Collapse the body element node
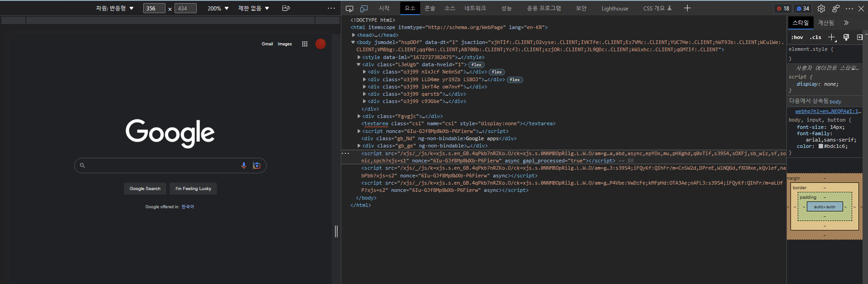 tap(353, 42)
